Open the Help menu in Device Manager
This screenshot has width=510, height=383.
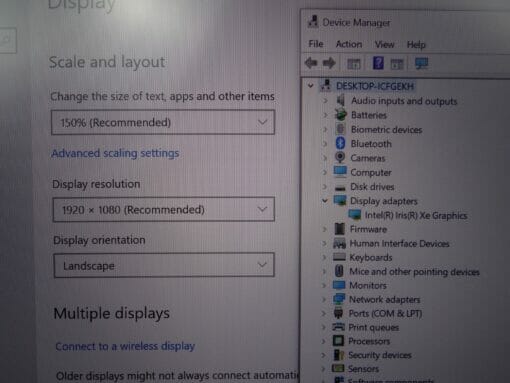[x=416, y=45]
